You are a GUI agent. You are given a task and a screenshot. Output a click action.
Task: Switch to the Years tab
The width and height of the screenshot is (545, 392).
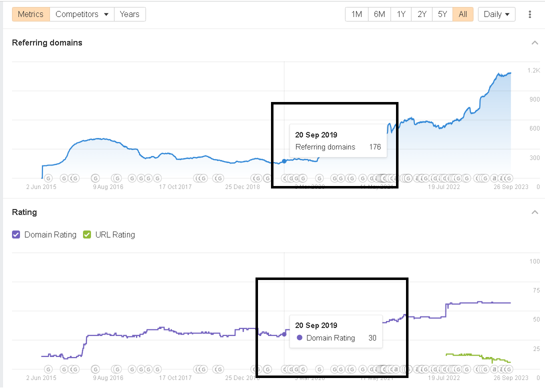(129, 14)
